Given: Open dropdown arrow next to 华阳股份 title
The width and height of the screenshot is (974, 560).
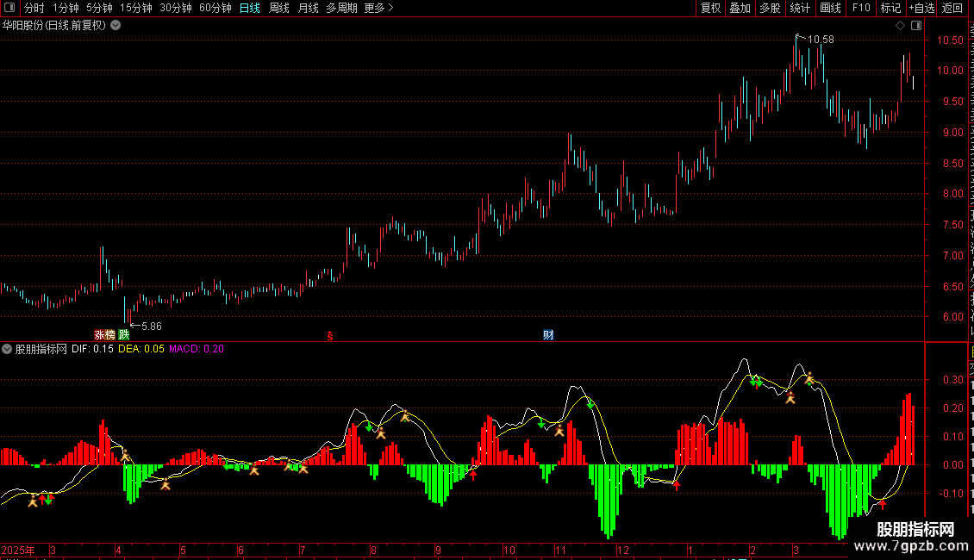Looking at the screenshot, I should [116, 26].
